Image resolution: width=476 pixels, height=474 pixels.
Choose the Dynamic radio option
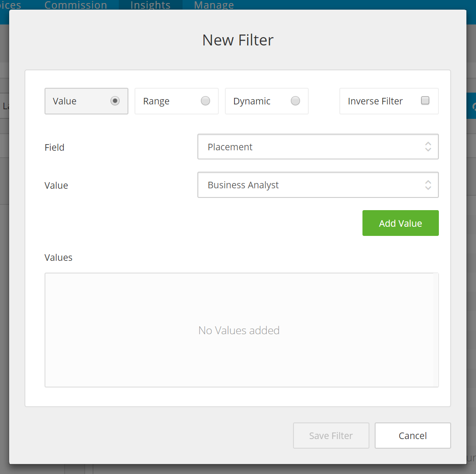click(295, 101)
